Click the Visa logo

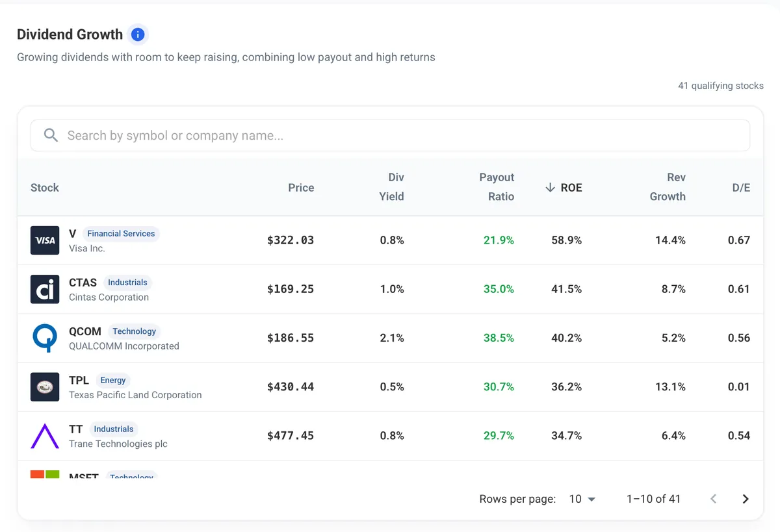(x=45, y=240)
